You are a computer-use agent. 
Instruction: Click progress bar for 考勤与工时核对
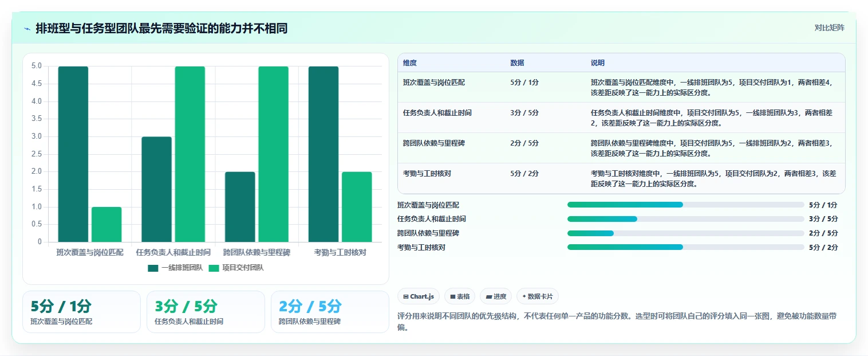coord(686,247)
